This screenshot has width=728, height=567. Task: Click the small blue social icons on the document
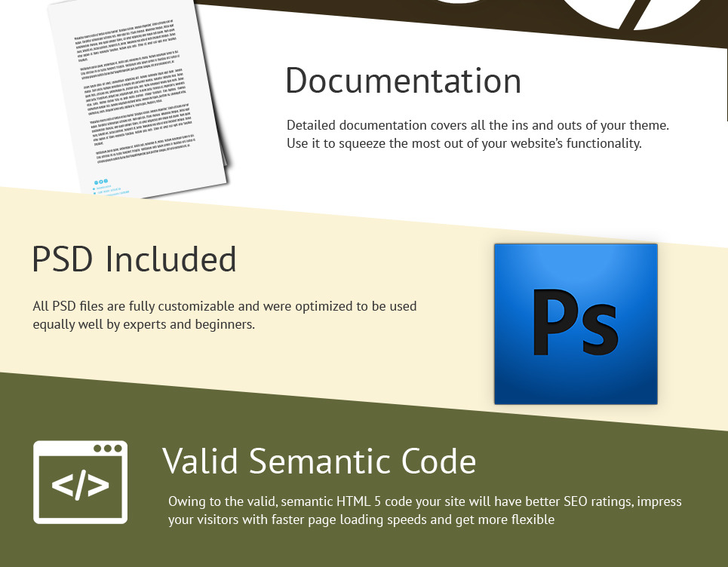coord(101,182)
